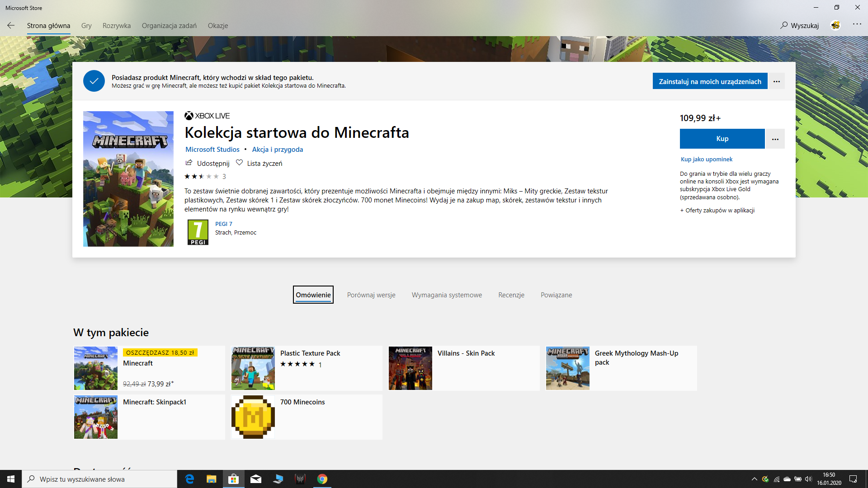Open the PEGI 7 text link
The width and height of the screenshot is (868, 488).
pyautogui.click(x=224, y=224)
